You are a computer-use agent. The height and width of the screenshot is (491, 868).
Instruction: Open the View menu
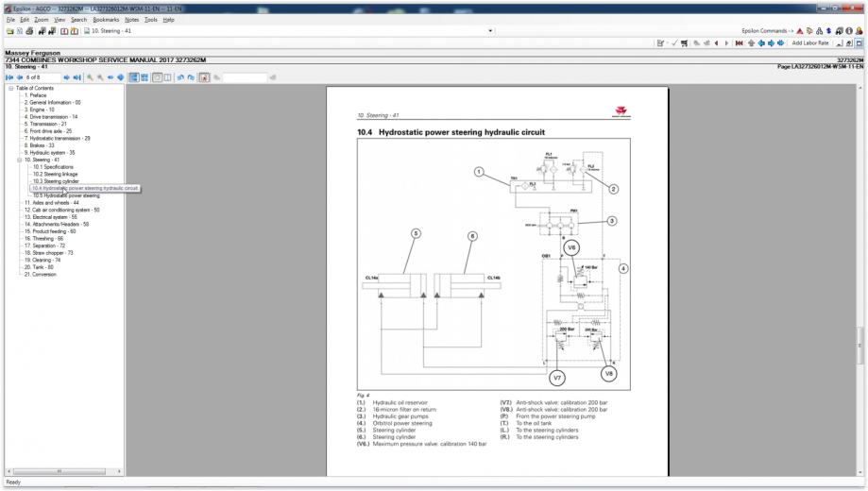point(60,20)
